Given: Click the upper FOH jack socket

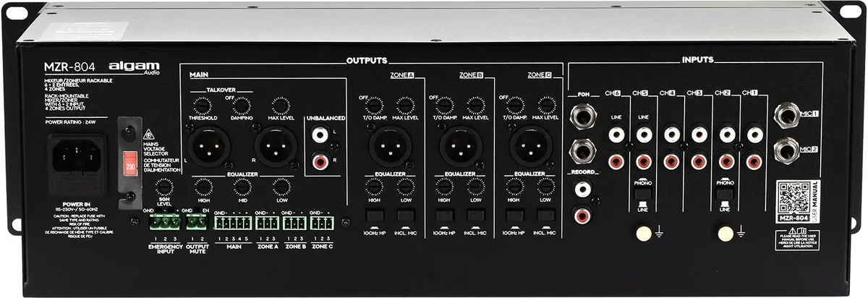Looking at the screenshot, I should coord(582,116).
